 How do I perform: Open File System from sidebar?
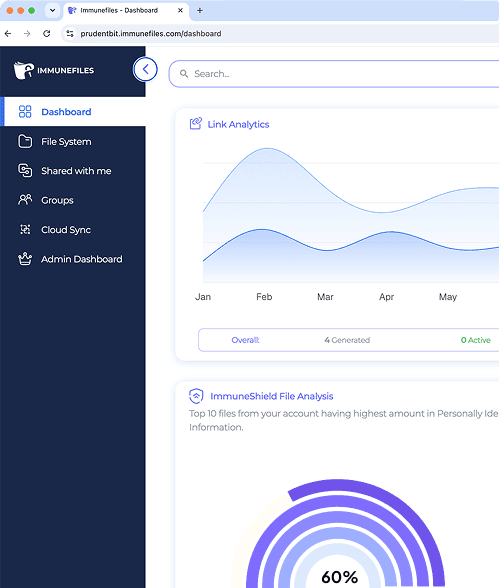(73, 141)
